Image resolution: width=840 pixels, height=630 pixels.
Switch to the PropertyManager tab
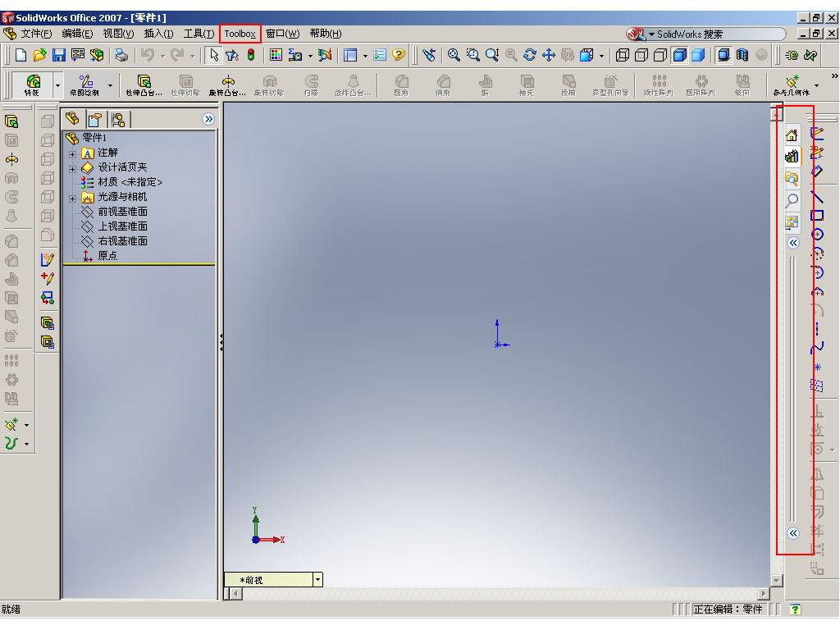tap(95, 119)
